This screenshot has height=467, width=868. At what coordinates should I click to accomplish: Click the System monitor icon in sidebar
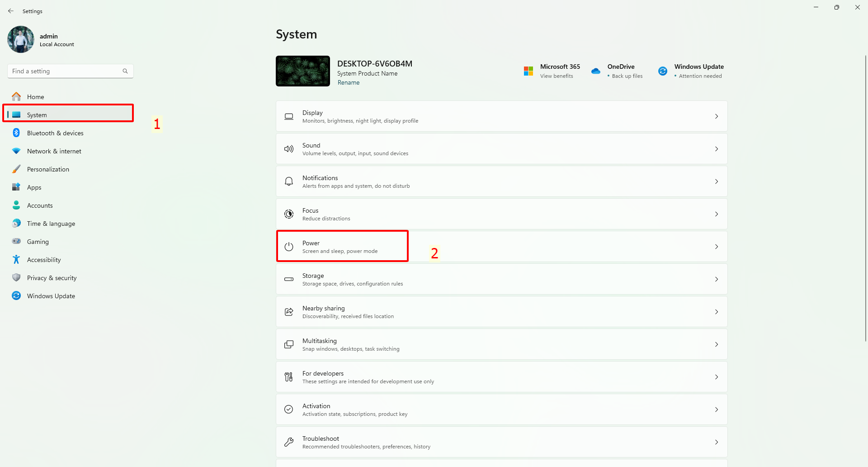click(16, 114)
